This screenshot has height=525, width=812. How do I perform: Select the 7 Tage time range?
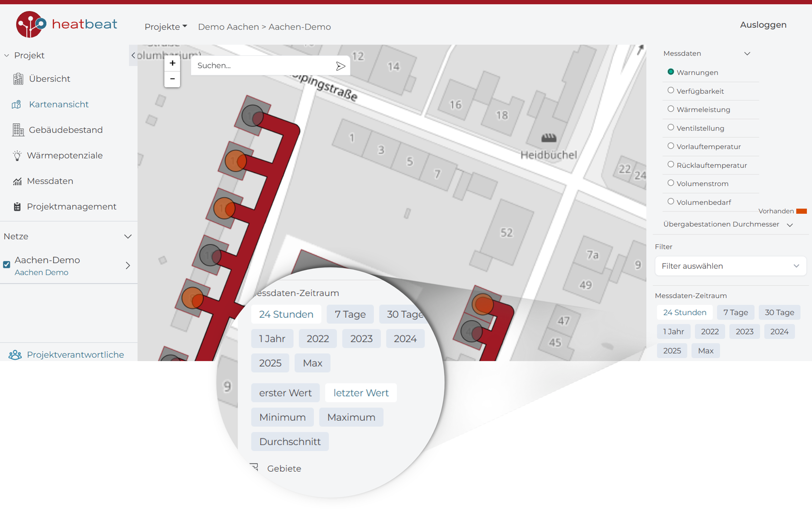pyautogui.click(x=735, y=312)
